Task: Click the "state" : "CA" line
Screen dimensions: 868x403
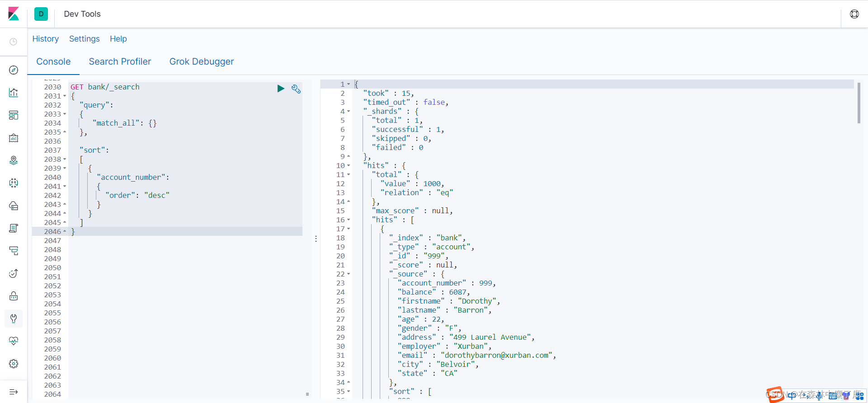Action: [x=427, y=373]
